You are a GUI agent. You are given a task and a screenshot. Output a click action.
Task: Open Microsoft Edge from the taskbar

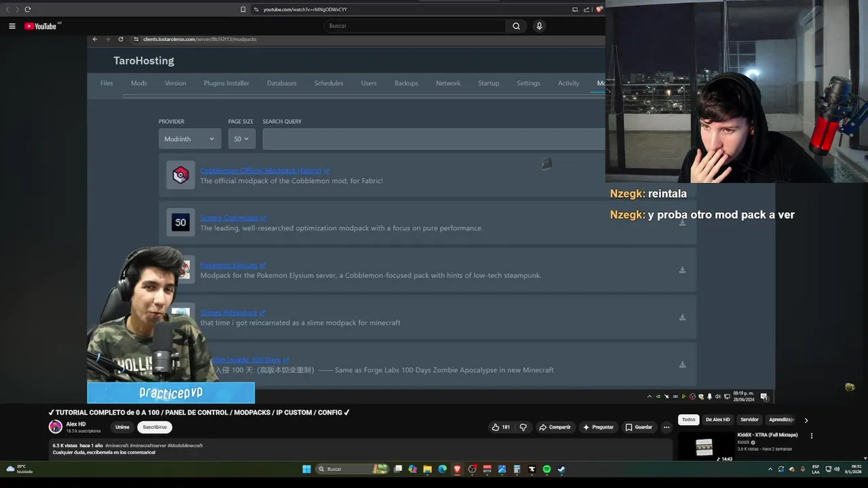(442, 469)
